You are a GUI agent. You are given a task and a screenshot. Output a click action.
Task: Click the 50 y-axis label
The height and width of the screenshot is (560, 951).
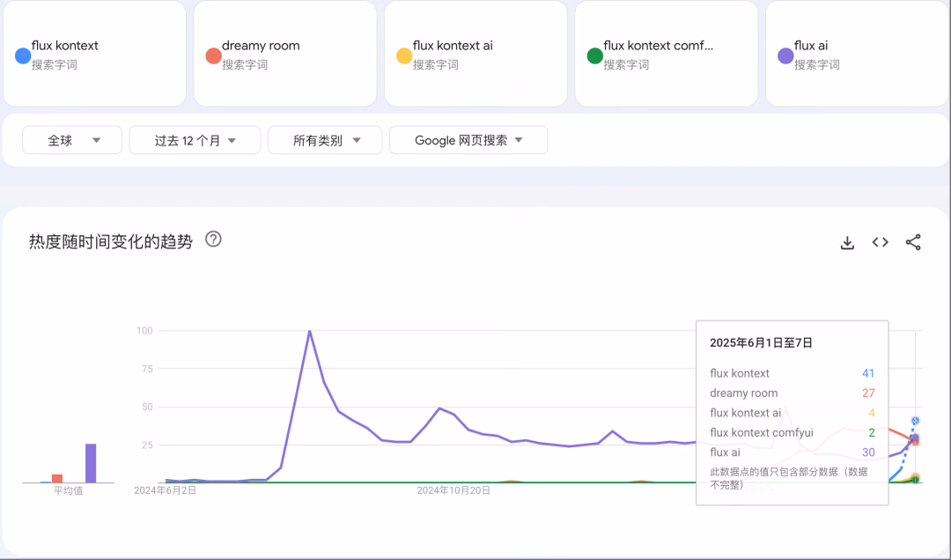point(147,407)
